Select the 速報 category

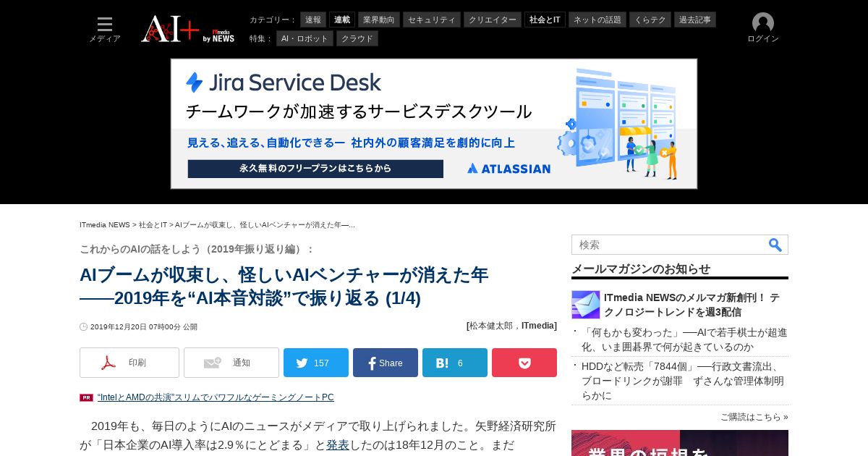point(313,20)
